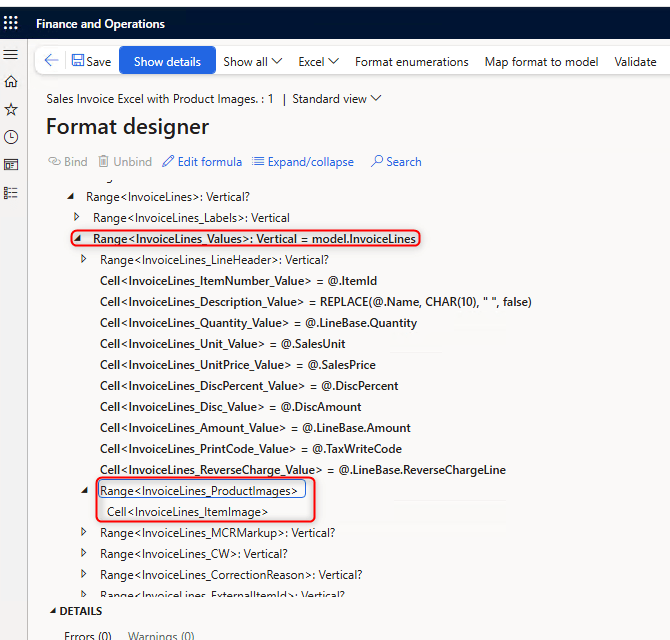This screenshot has height=640, width=670.
Task: Open the Excel dropdown menu
Action: coord(319,61)
